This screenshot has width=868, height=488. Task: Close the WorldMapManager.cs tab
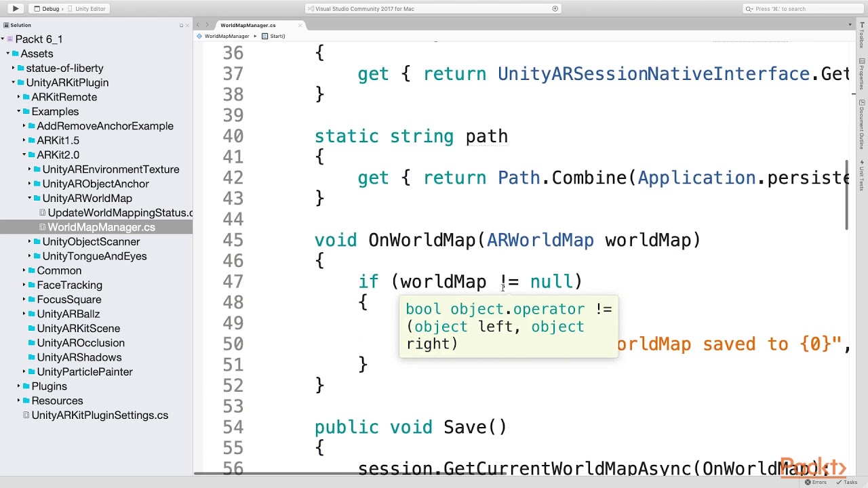click(x=300, y=25)
